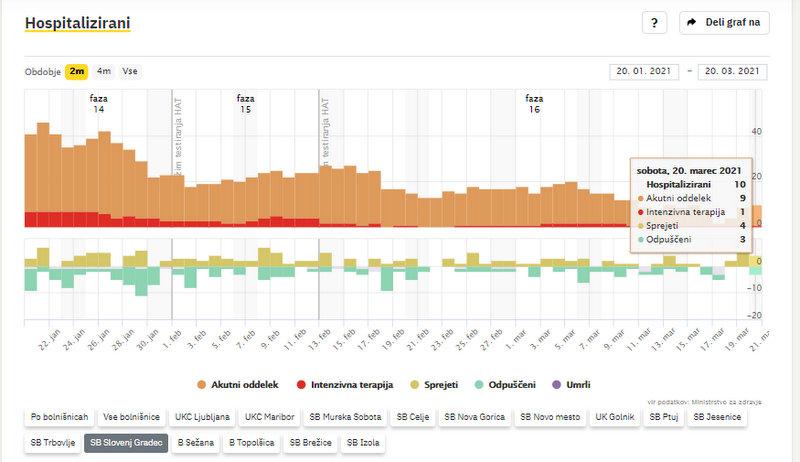Choose SB Novo mesto hospital
Image resolution: width=800 pixels, height=462 pixels.
tap(549, 416)
